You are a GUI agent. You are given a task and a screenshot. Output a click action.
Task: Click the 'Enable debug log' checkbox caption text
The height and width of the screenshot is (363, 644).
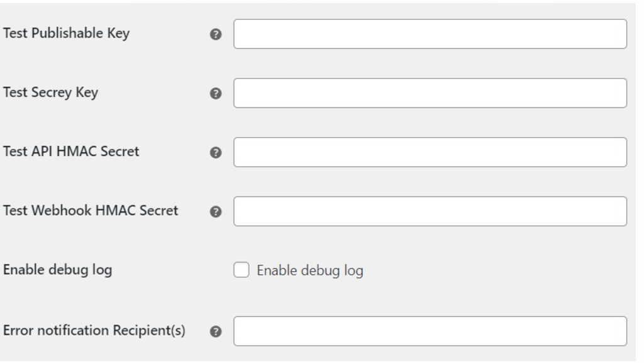310,271
